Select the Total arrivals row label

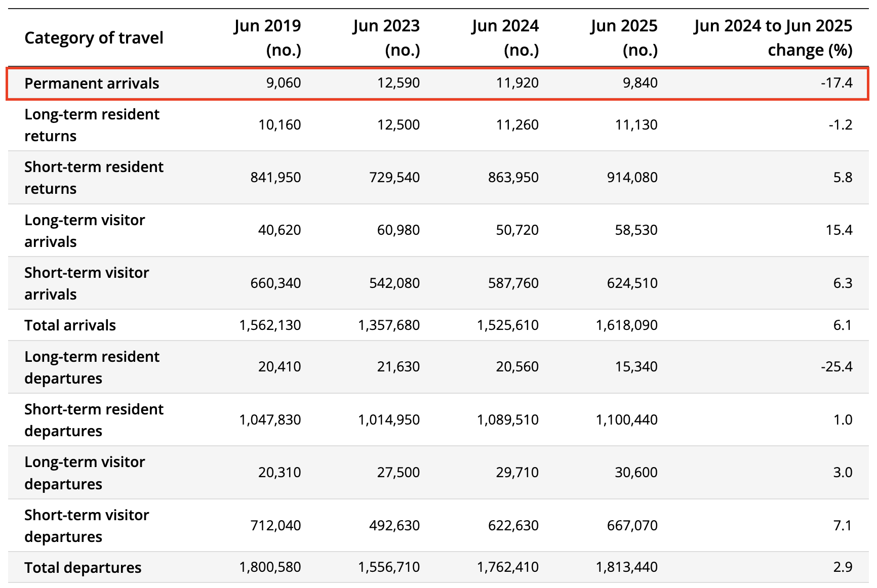click(70, 325)
